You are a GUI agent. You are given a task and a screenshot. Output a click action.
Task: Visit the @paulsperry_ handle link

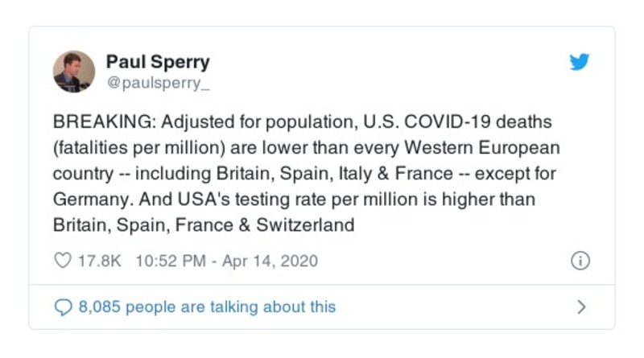(152, 82)
